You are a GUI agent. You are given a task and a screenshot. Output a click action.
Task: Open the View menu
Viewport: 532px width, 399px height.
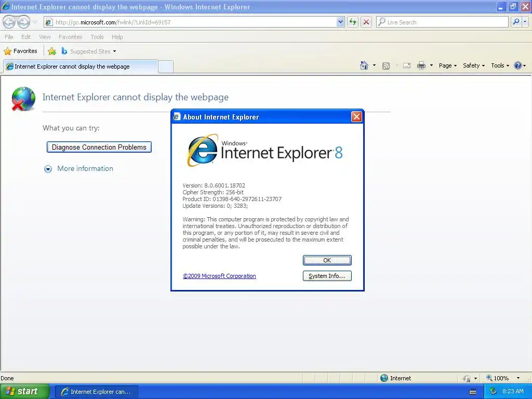pos(45,37)
